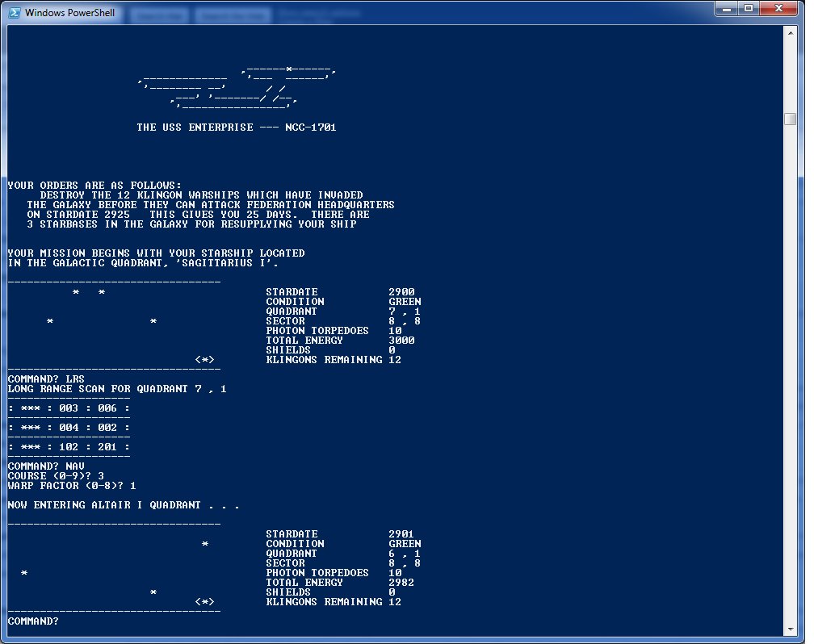Image resolution: width=814 pixels, height=644 pixels.
Task: Click the line "YOUR ORDERS ARE AS FOLLOWS:"
Action: point(94,186)
